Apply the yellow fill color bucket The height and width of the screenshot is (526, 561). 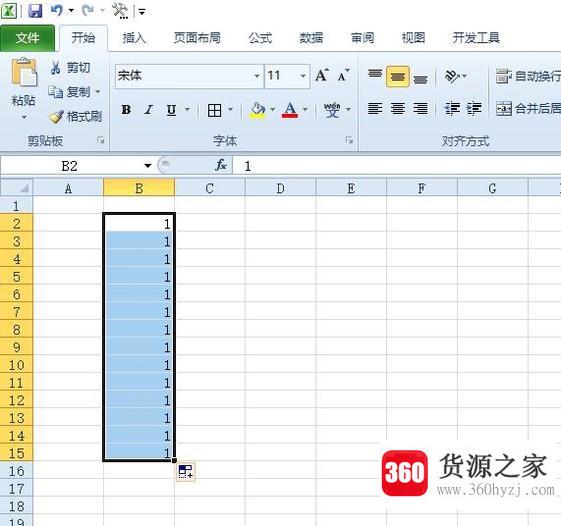258,110
